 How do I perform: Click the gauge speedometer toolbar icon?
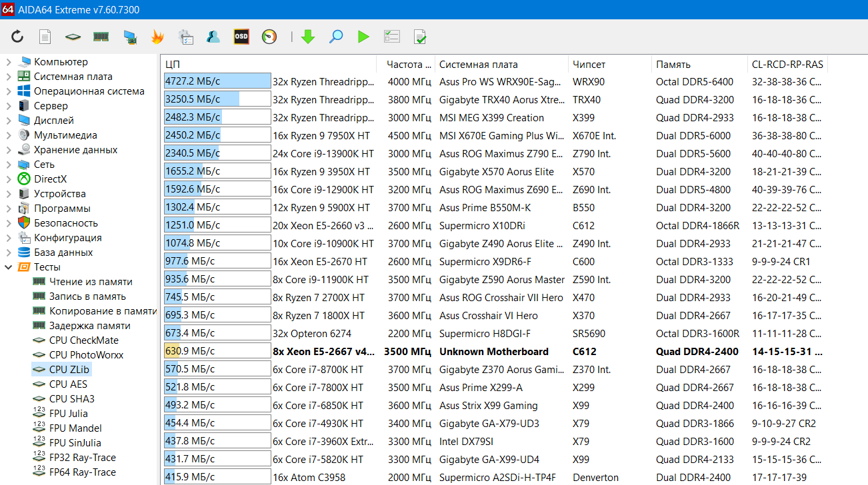tap(269, 37)
